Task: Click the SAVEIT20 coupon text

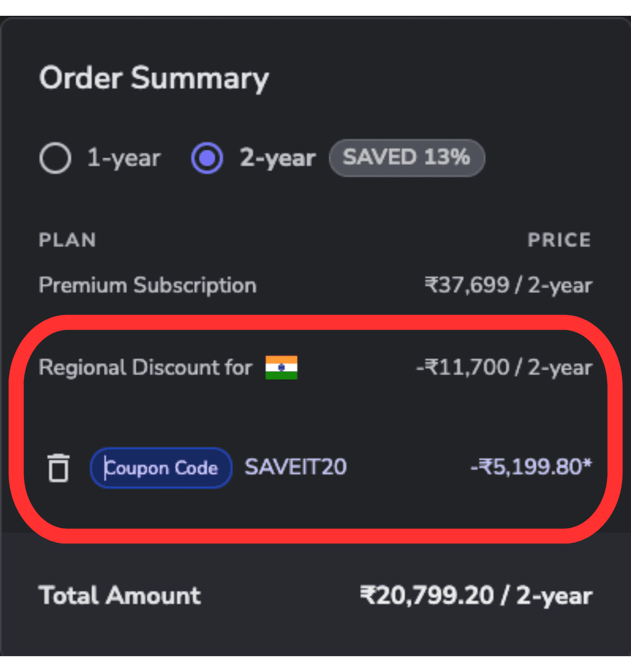Action: pyautogui.click(x=296, y=467)
